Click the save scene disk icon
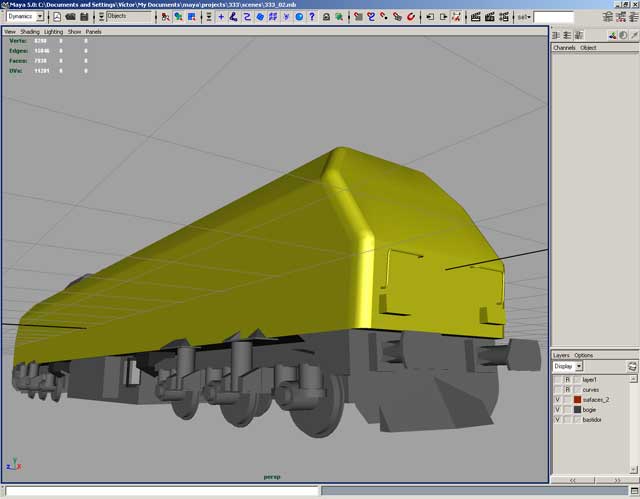The height and width of the screenshot is (499, 640). (x=84, y=17)
